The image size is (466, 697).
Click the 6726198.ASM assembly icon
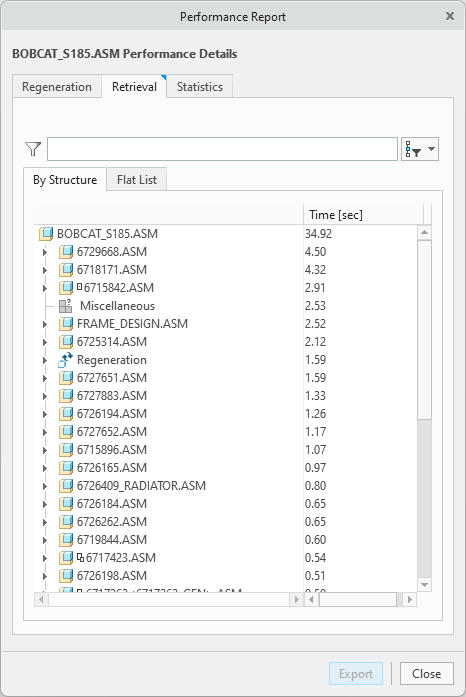(x=66, y=576)
